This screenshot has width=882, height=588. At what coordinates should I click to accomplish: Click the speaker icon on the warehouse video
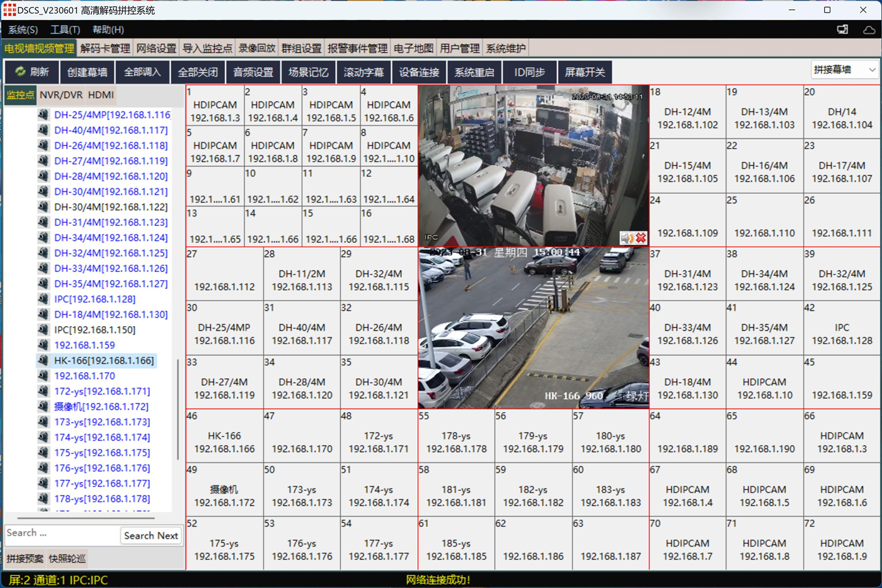point(626,237)
